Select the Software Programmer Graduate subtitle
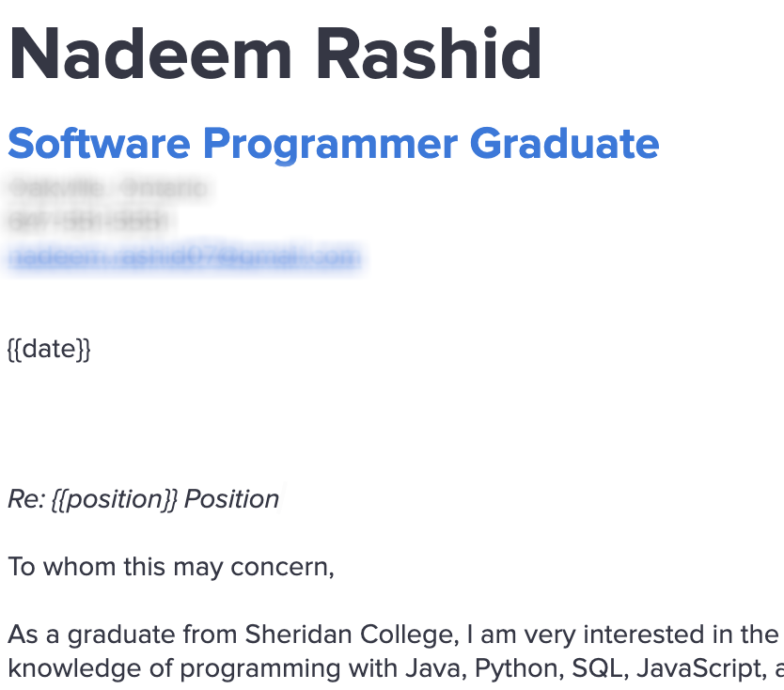This screenshot has width=784, height=690. click(x=334, y=144)
